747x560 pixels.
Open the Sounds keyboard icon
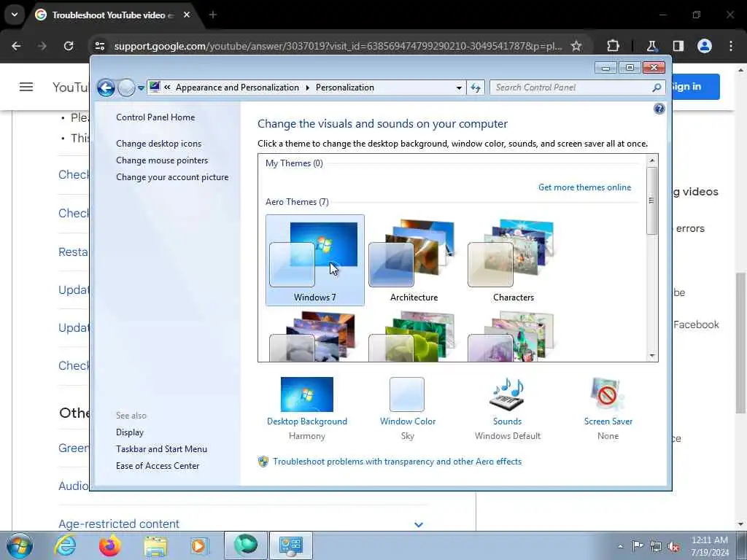[507, 394]
